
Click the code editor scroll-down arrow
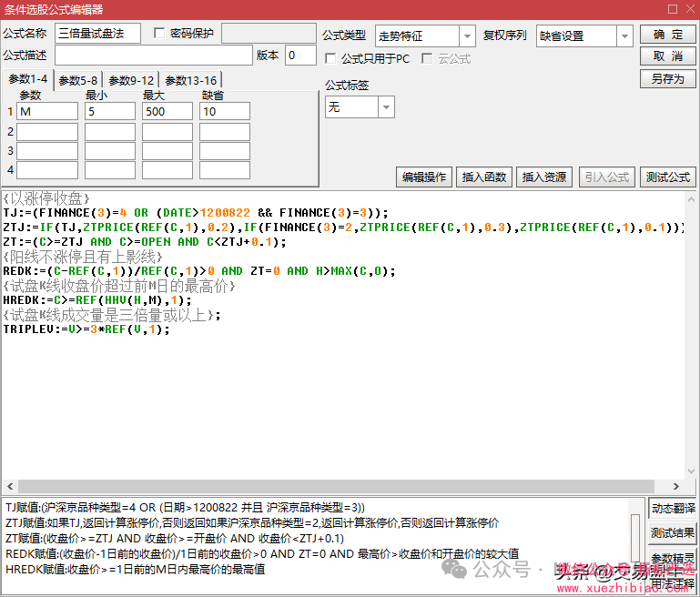click(x=691, y=471)
